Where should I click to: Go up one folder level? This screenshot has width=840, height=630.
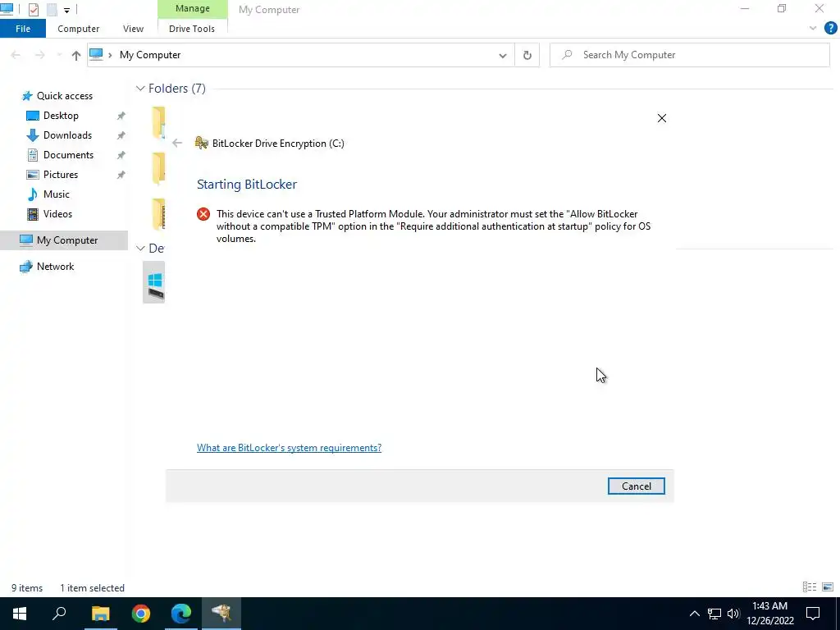click(x=76, y=55)
